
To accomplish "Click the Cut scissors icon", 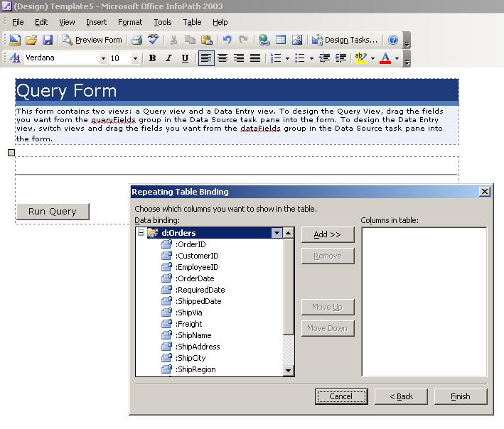I will [173, 40].
